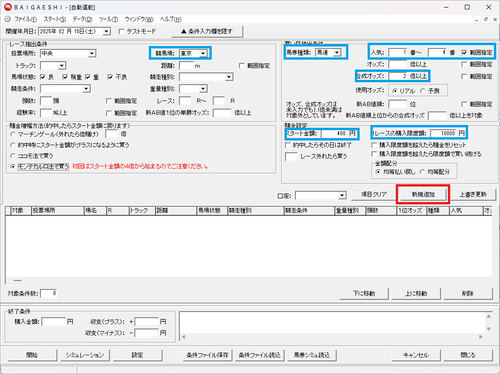Click the BAIGAESHI app icon in title bar

[x=8, y=7]
